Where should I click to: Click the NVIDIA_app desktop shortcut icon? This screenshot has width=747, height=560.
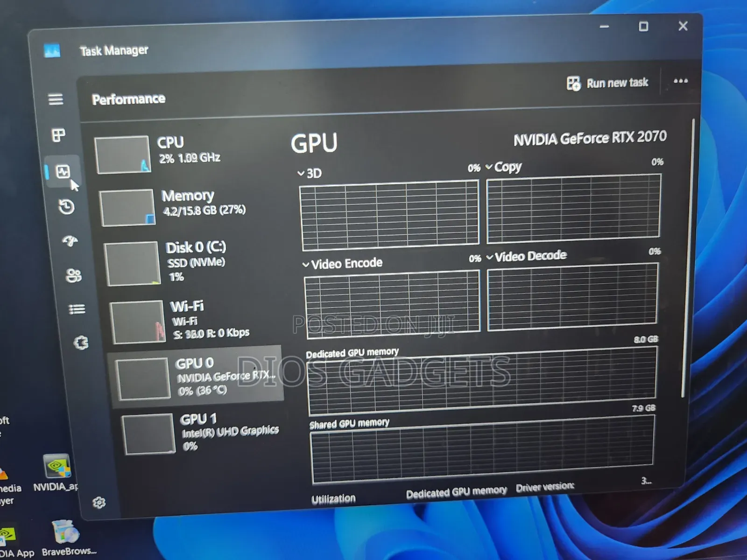[56, 472]
